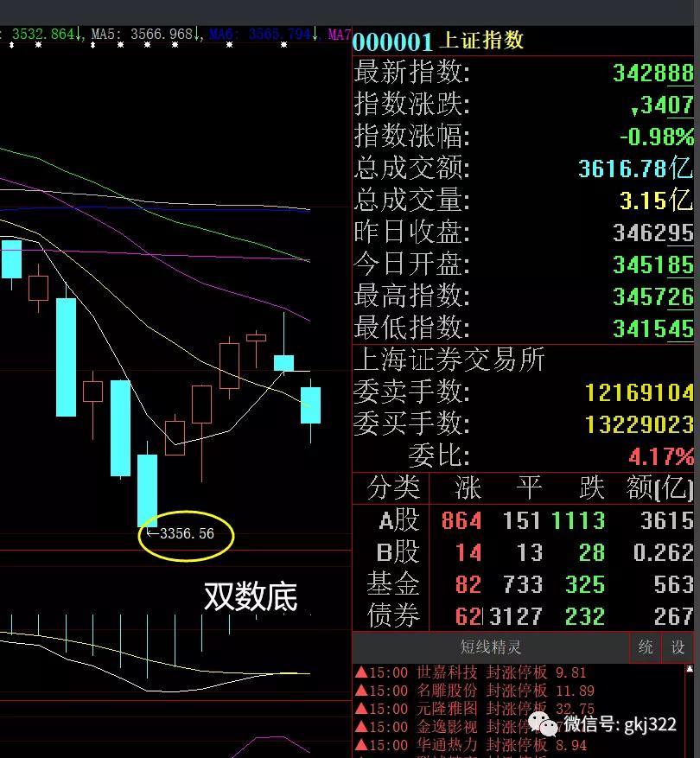700x758 pixels.
Task: Click red up-triangle beside 名雕股份 alert
Action: (360, 691)
